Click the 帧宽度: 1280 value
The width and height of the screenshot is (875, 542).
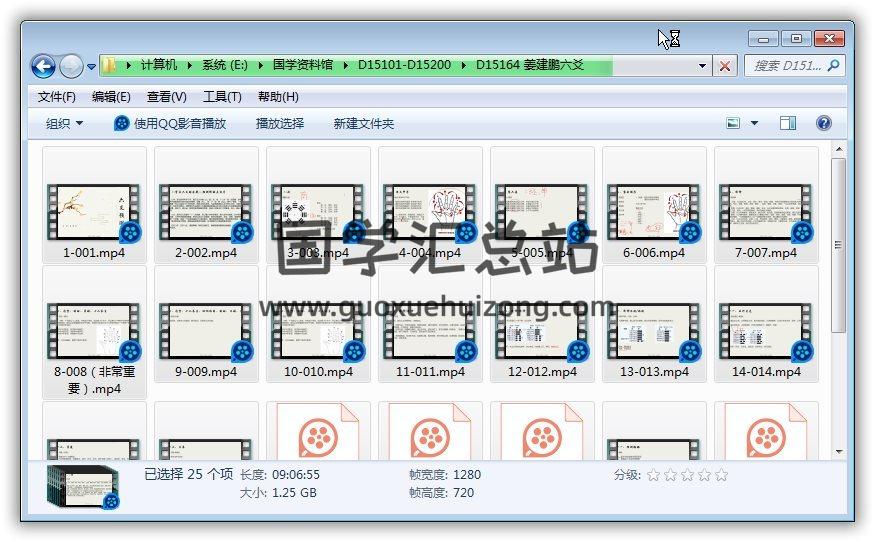point(467,474)
